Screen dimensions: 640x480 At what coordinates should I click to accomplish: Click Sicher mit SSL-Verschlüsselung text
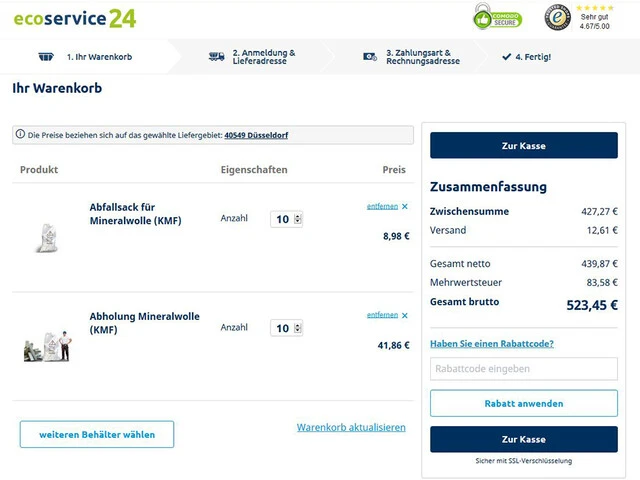click(524, 461)
